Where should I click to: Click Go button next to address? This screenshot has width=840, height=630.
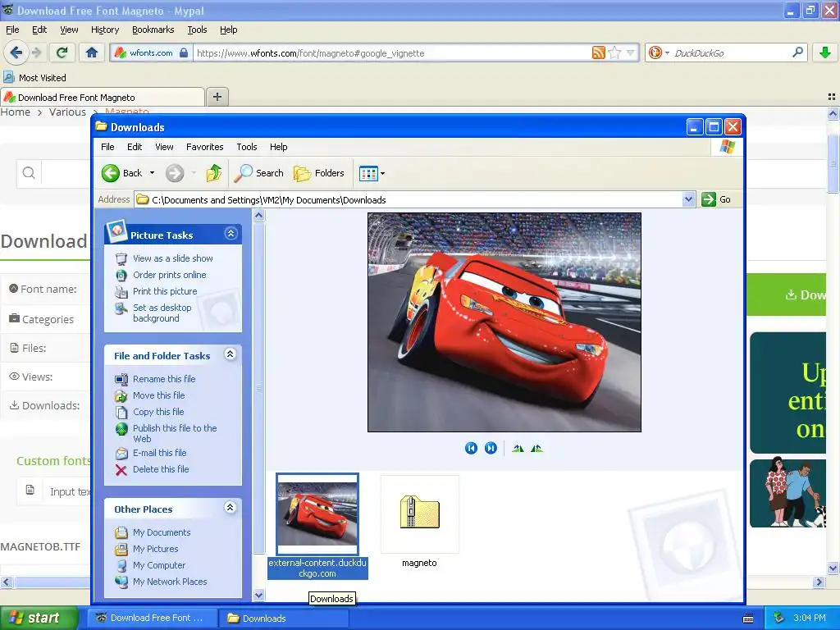tap(716, 199)
